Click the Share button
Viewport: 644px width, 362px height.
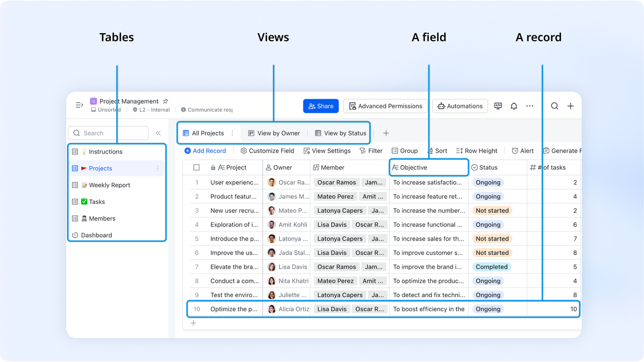(320, 106)
